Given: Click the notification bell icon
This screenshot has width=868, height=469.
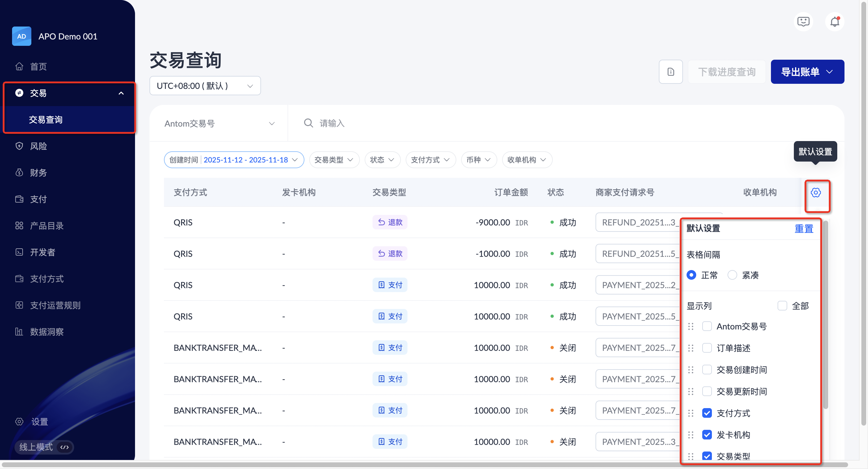Looking at the screenshot, I should click(834, 22).
